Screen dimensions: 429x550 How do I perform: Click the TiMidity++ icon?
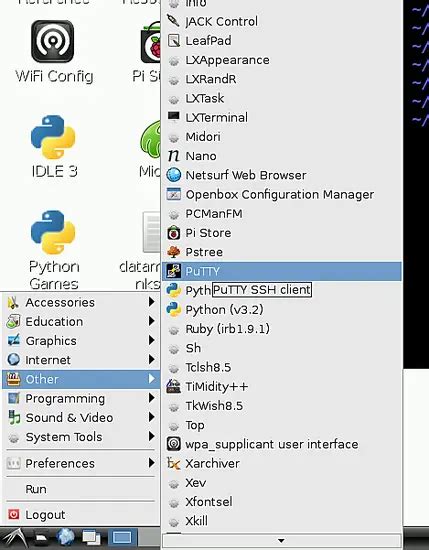tap(174, 386)
